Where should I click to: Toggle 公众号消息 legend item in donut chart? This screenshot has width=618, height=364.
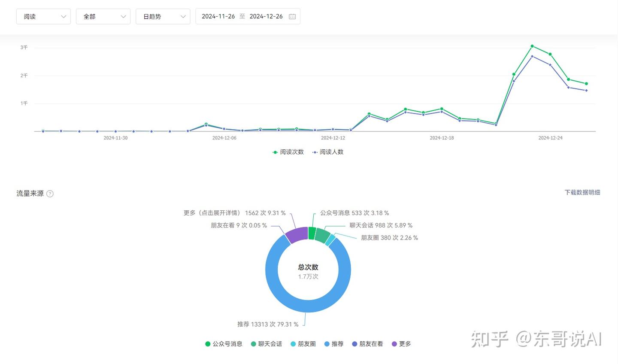[224, 344]
